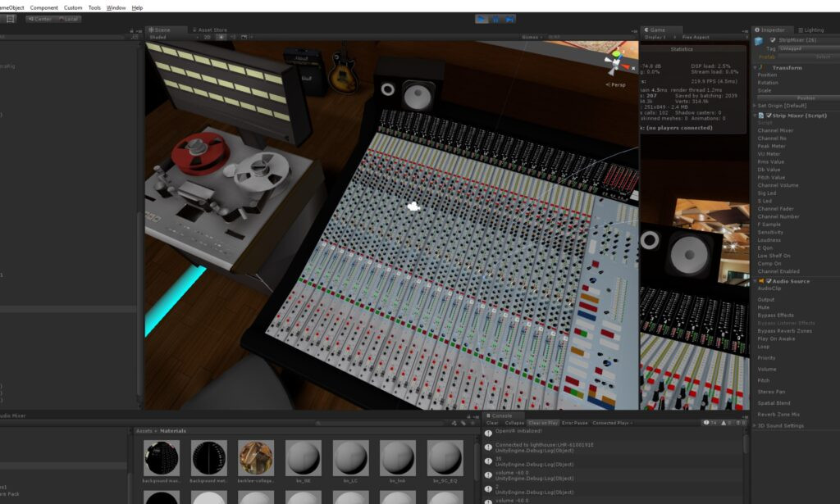Click the Project search field
Viewport: 840px width, 504px height.
[x=381, y=423]
